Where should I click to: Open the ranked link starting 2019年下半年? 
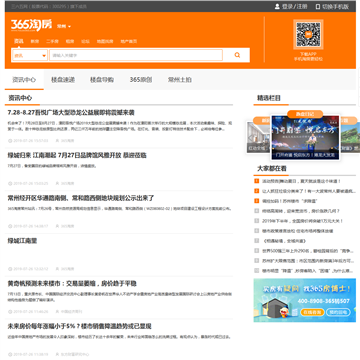[x=303, y=221]
